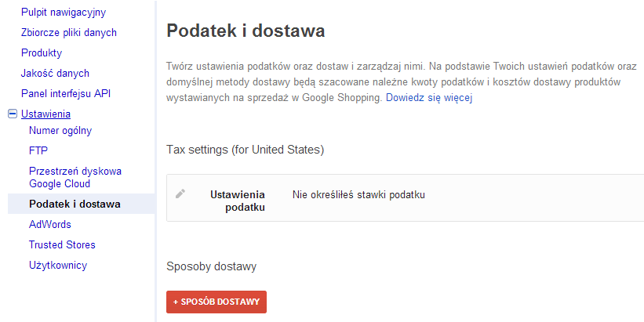The width and height of the screenshot is (644, 322).
Task: Open the Produkty page
Action: [42, 53]
